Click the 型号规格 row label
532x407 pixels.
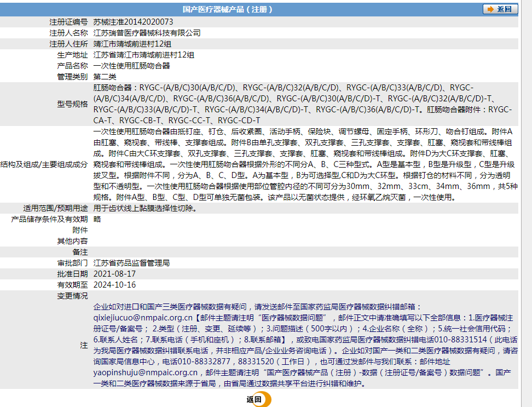pyautogui.click(x=72, y=104)
